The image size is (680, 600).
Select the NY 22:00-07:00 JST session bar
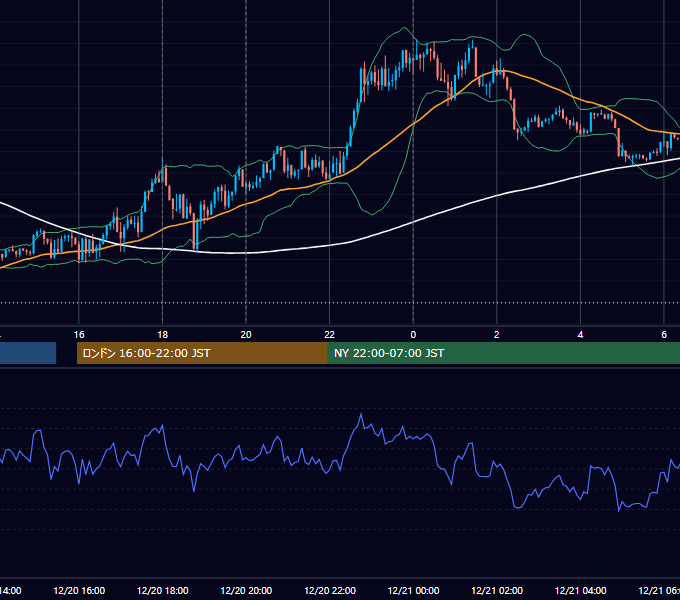[x=504, y=353]
